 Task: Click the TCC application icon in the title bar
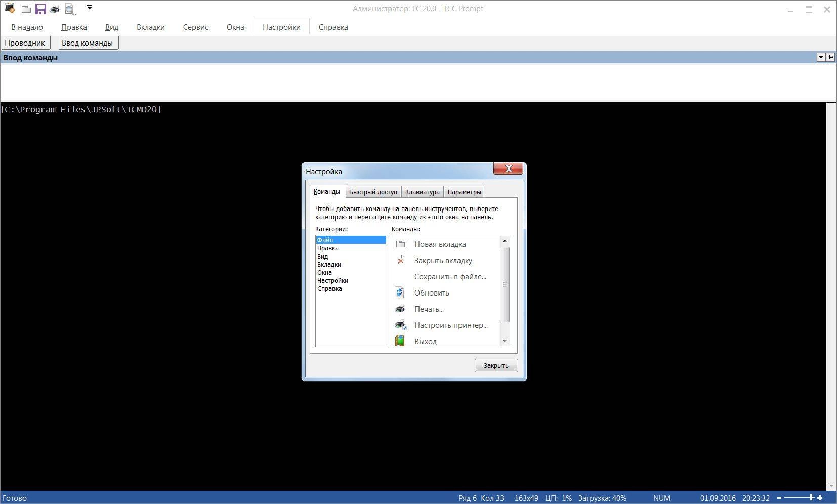[10, 8]
